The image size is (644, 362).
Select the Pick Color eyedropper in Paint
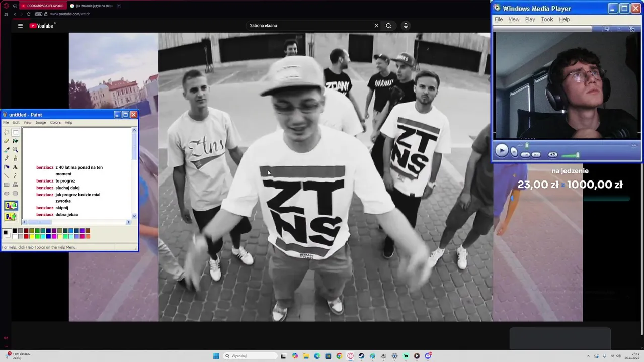pyautogui.click(x=7, y=149)
